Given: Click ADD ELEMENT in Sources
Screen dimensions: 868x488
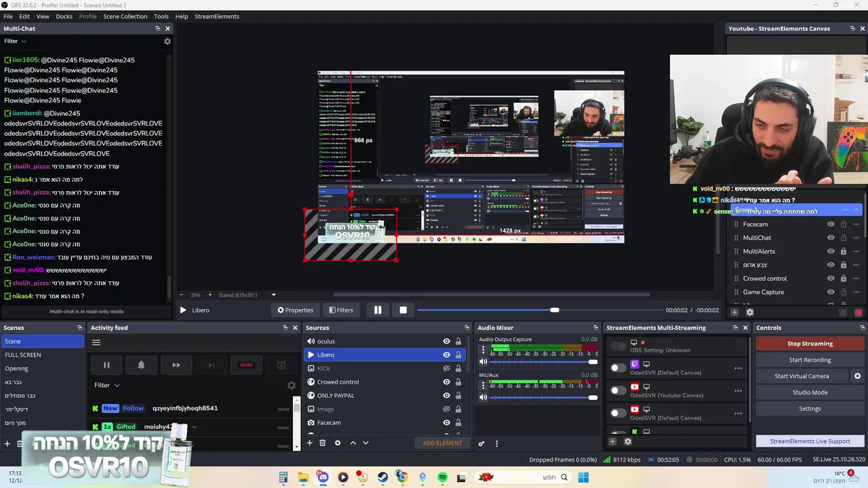Looking at the screenshot, I should pyautogui.click(x=442, y=443).
